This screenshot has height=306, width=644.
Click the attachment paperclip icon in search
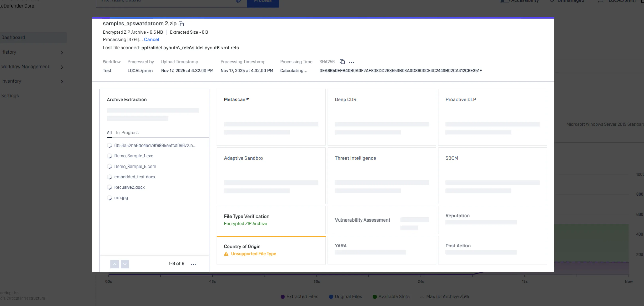[x=239, y=1]
